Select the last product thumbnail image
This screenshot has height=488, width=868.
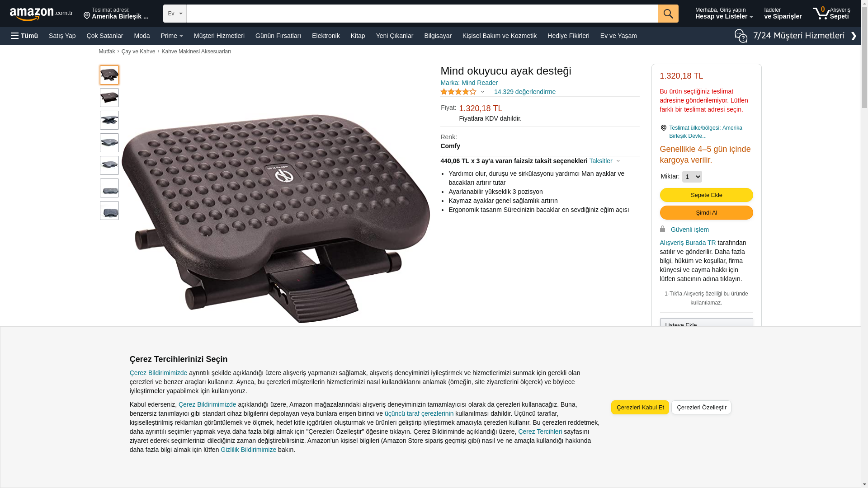109,211
